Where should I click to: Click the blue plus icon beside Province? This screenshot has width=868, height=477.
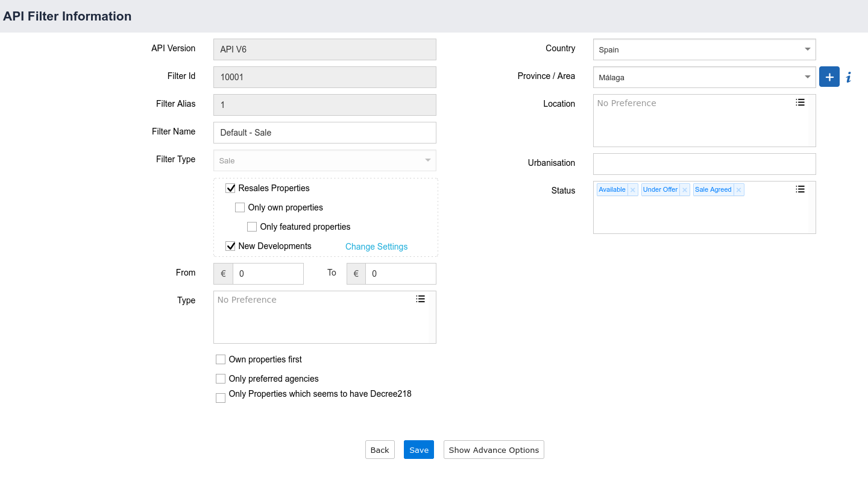click(829, 77)
